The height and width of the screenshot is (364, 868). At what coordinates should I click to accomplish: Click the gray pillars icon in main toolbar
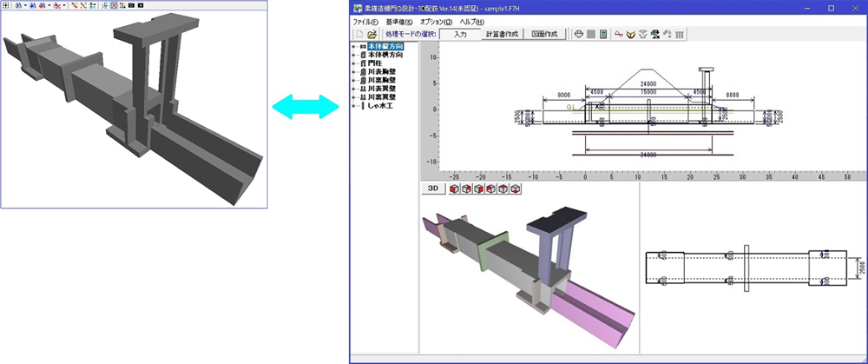click(x=680, y=35)
